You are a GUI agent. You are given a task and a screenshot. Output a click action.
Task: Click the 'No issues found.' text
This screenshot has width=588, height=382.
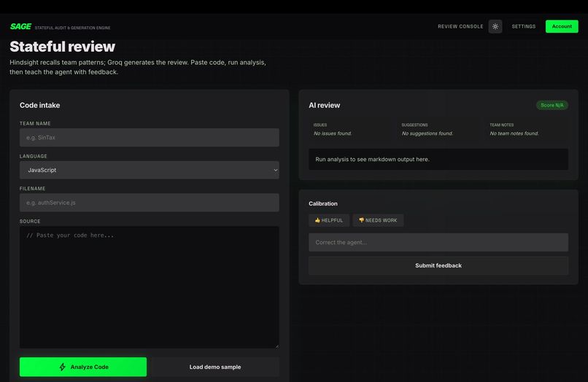tap(333, 133)
